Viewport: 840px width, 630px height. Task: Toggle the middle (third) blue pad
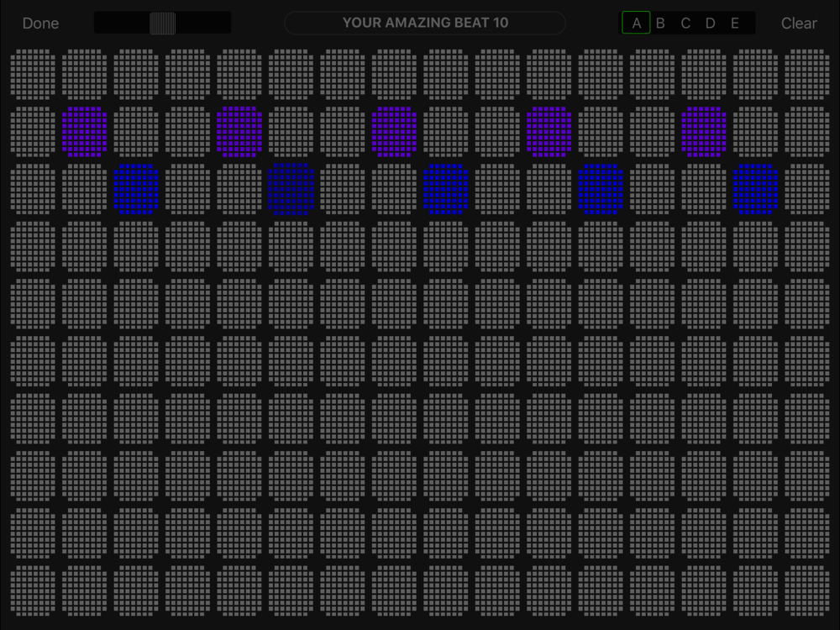click(446, 189)
